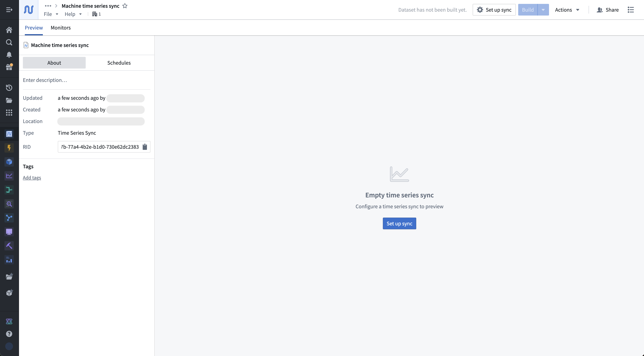Open the Help question mark icon
The height and width of the screenshot is (356, 644).
(x=9, y=334)
